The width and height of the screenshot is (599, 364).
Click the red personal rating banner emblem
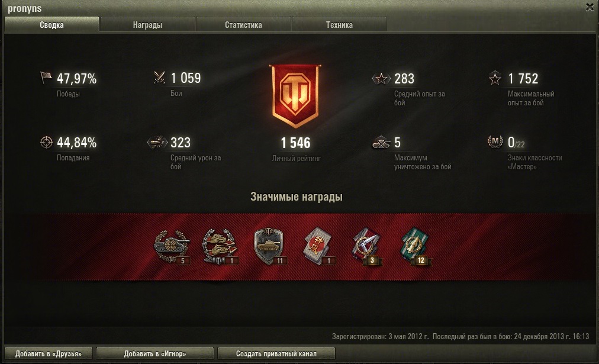point(295,95)
